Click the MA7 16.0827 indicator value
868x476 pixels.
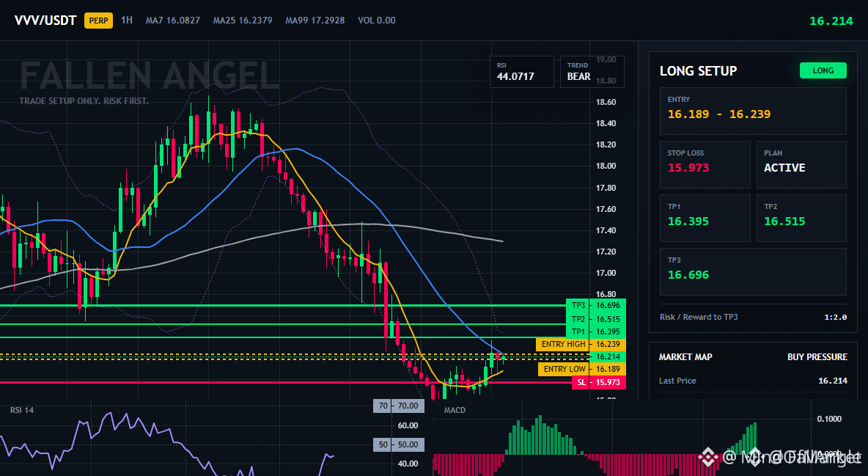[173, 21]
